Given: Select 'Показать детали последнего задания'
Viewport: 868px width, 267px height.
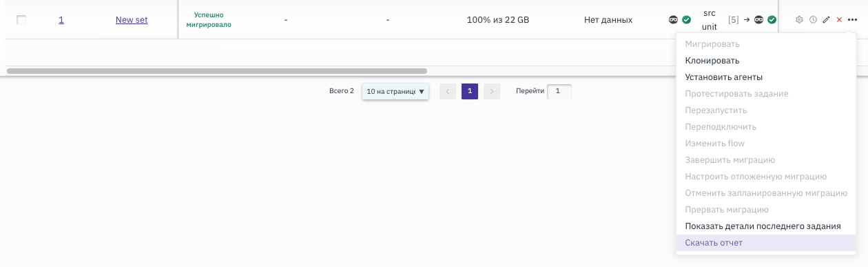Looking at the screenshot, I should [763, 226].
